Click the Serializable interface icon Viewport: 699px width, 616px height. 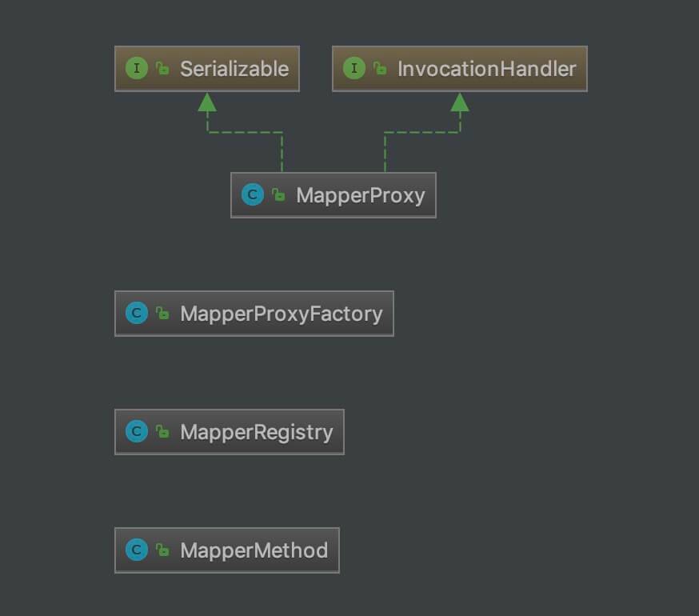pos(137,68)
